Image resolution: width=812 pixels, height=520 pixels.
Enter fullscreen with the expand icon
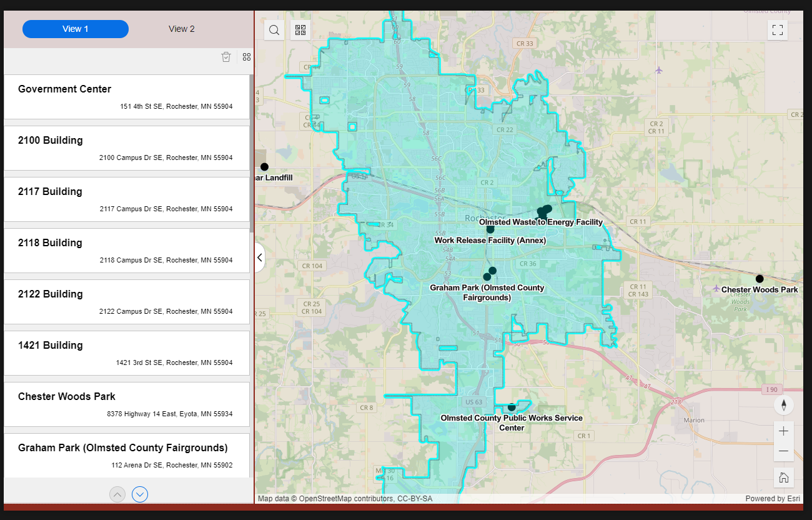(777, 29)
